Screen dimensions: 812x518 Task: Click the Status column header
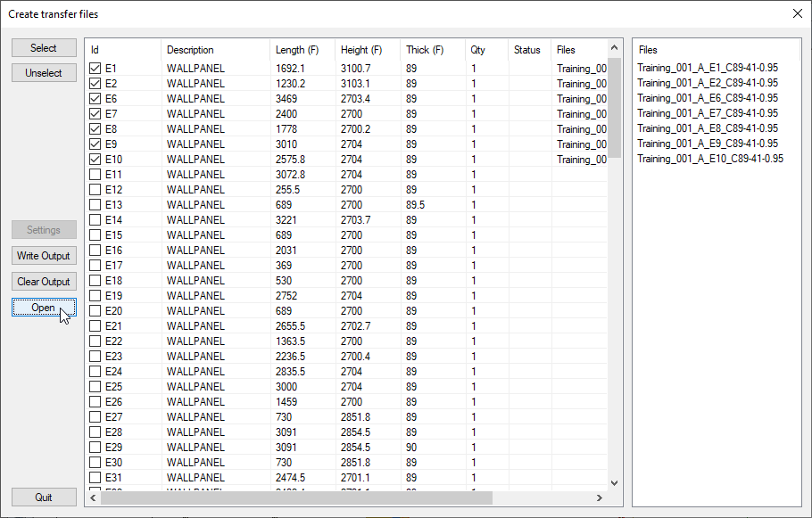tap(527, 50)
